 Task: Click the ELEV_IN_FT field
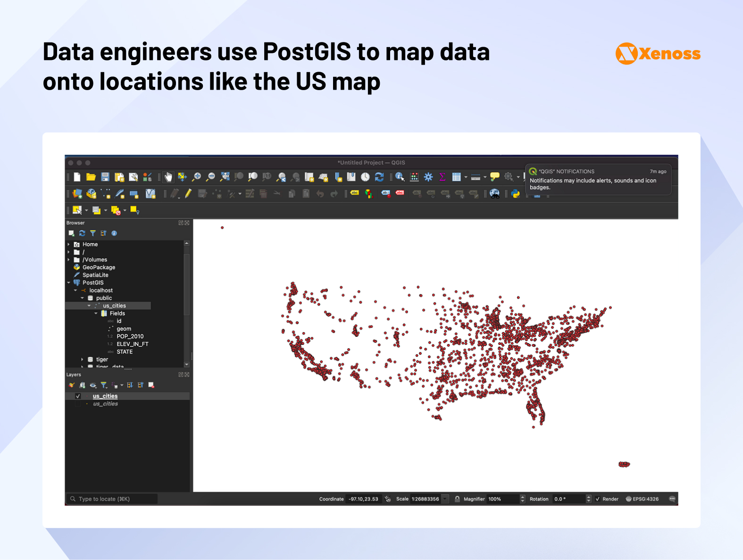click(133, 344)
